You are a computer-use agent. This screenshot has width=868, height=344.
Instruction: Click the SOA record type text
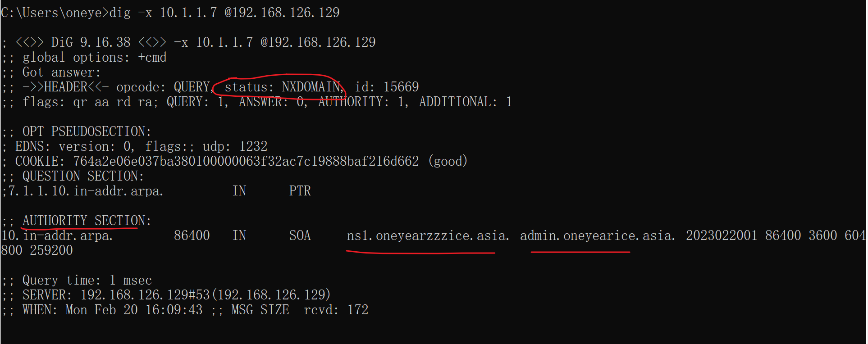(300, 236)
